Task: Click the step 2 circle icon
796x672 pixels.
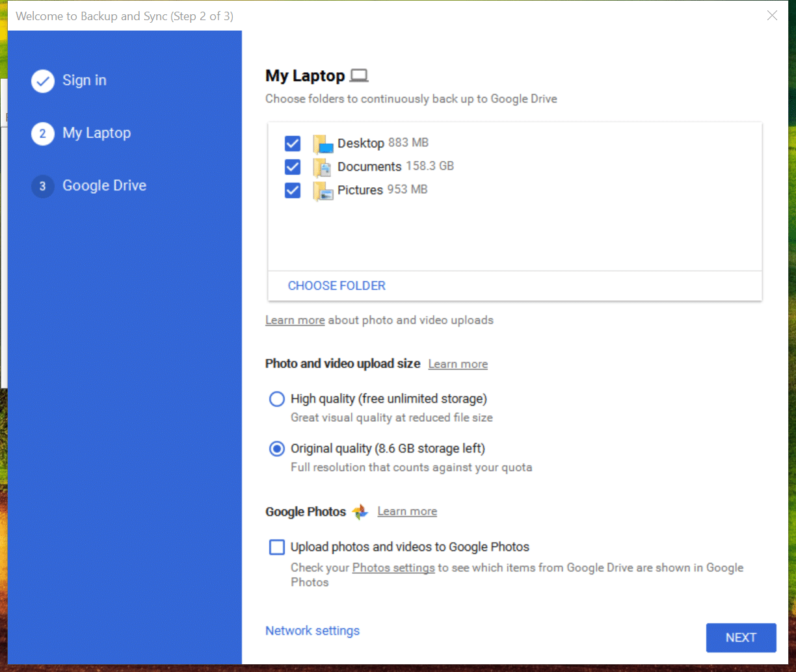Action: pos(43,134)
